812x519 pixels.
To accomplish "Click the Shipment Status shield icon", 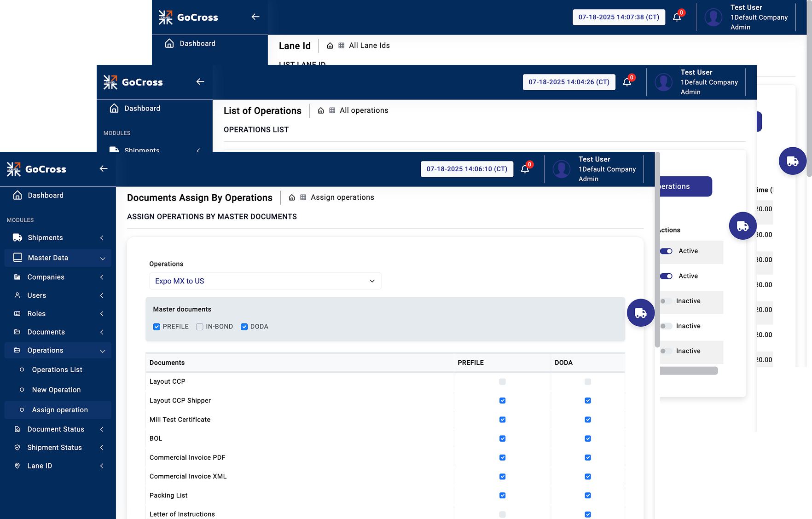I will pos(17,448).
